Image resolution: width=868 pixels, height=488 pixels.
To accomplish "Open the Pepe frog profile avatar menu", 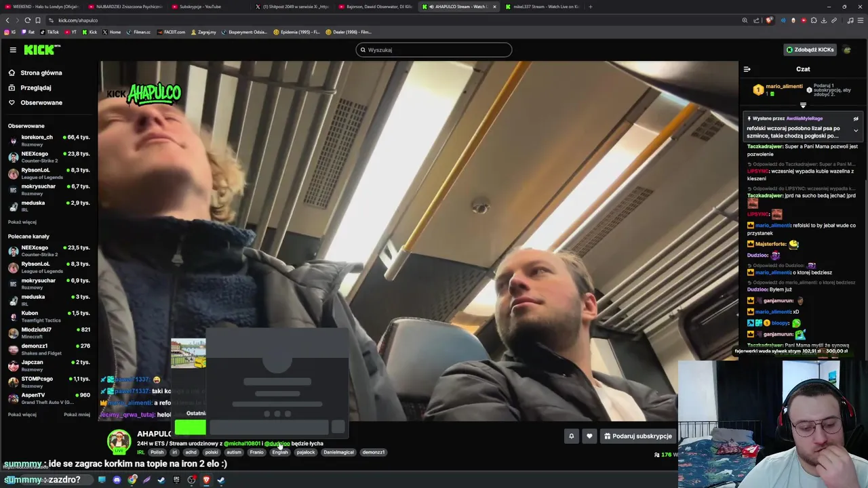I will coord(847,49).
